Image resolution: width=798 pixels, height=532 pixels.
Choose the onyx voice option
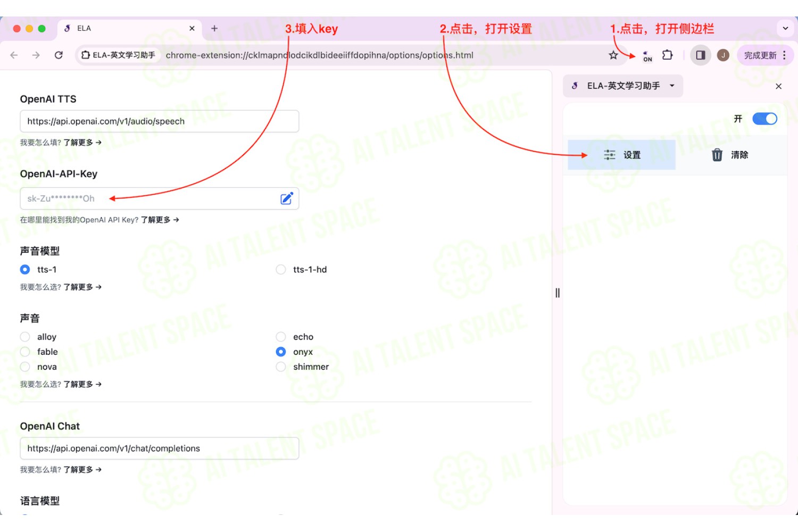click(x=281, y=352)
